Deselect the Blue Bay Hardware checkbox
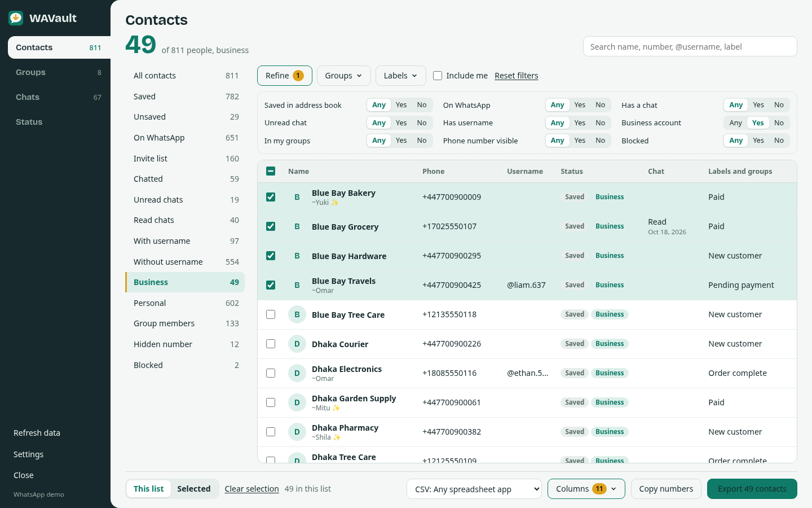The image size is (812, 508). pos(271,256)
